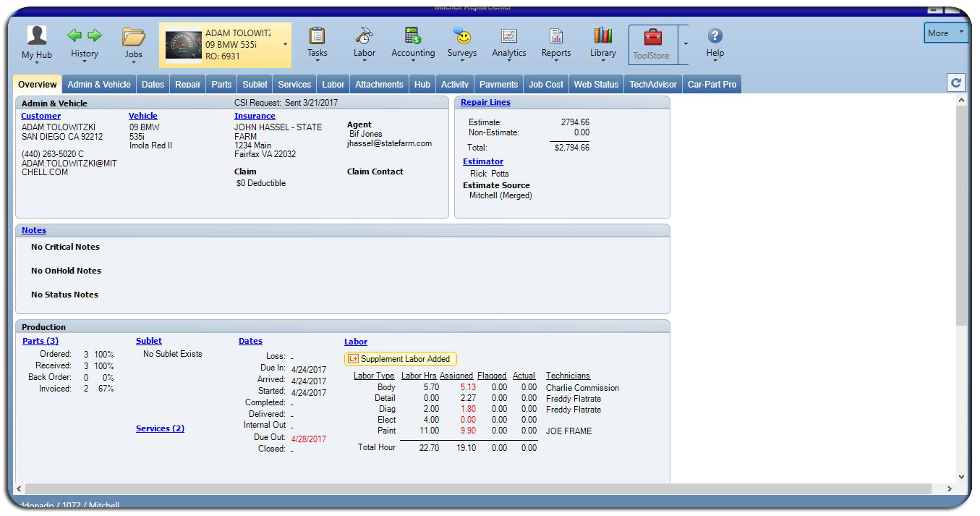This screenshot has width=980, height=516.
Task: Open the Hub tab
Action: (422, 85)
